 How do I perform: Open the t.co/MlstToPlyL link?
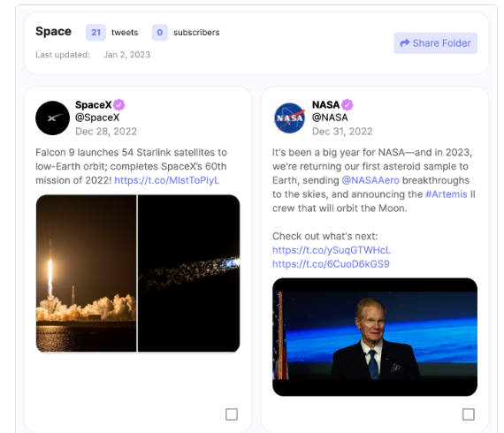(167, 180)
